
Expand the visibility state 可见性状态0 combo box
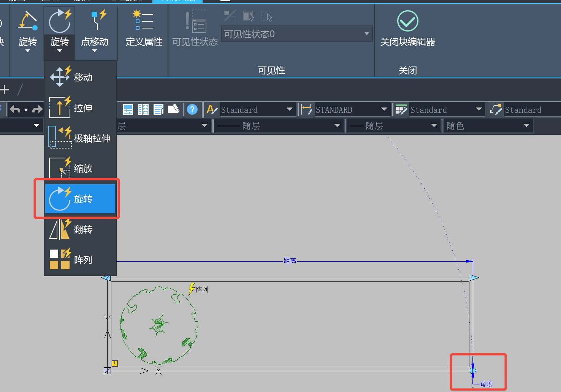tap(366, 34)
